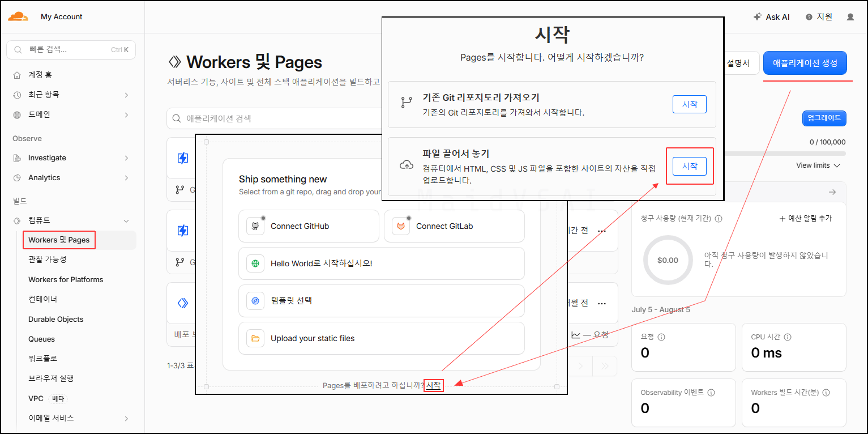Viewport: 868px width, 434px height.
Task: Click the clock icon beside 최근 항목
Action: coord(17,95)
